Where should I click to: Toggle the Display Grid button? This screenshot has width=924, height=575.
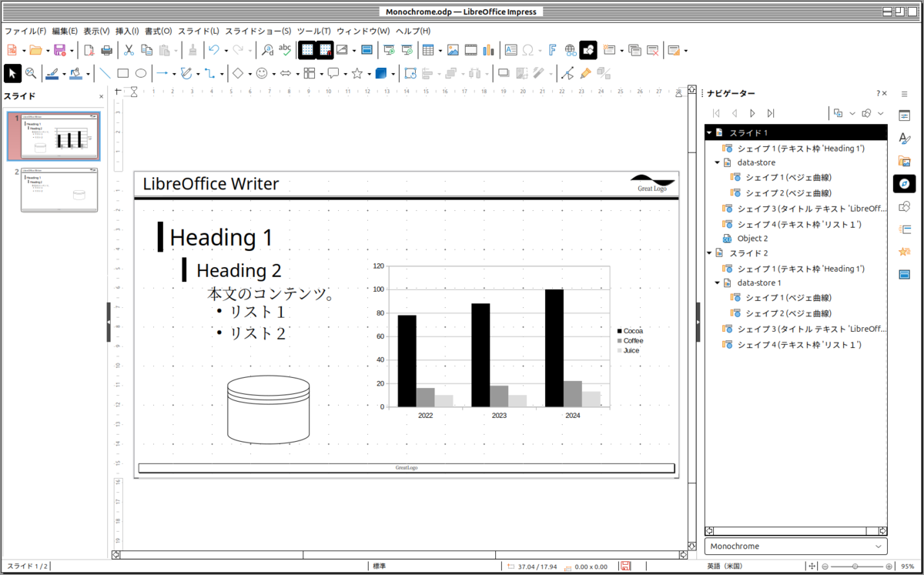(x=307, y=50)
